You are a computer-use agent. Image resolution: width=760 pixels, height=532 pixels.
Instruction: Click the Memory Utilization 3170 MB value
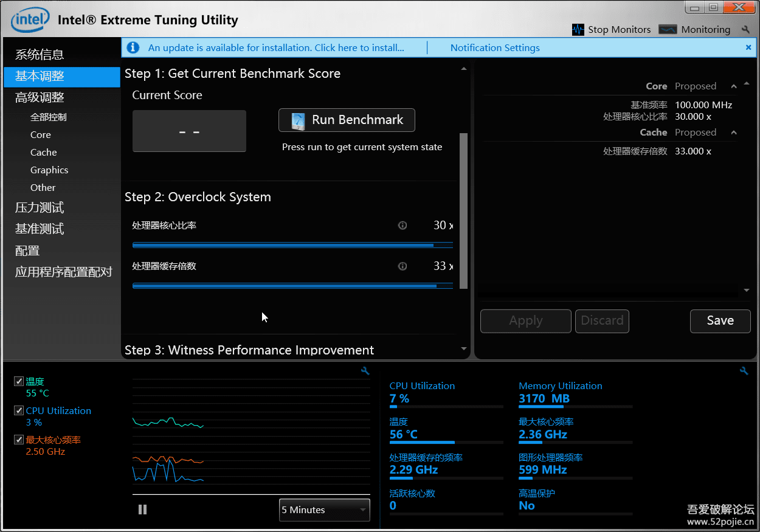pyautogui.click(x=544, y=399)
